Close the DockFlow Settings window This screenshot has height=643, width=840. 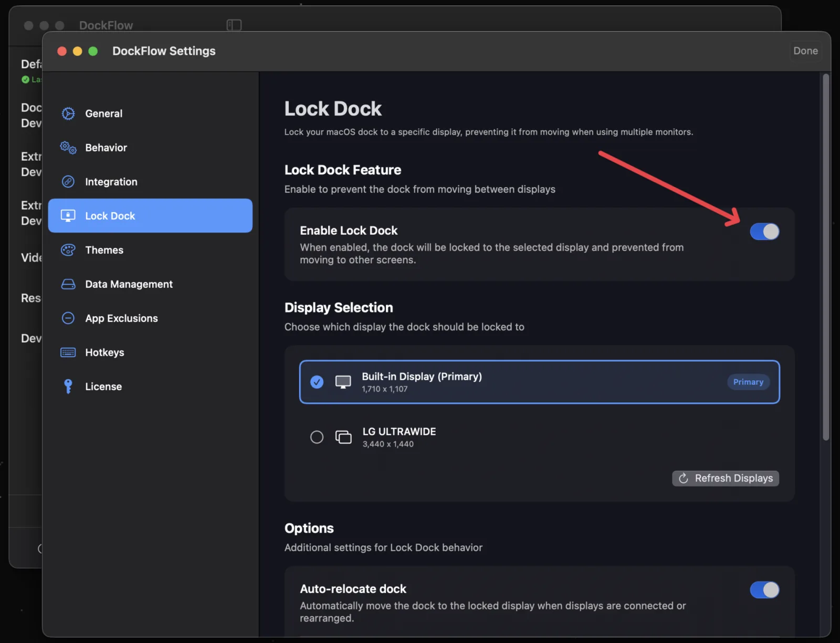coord(62,51)
